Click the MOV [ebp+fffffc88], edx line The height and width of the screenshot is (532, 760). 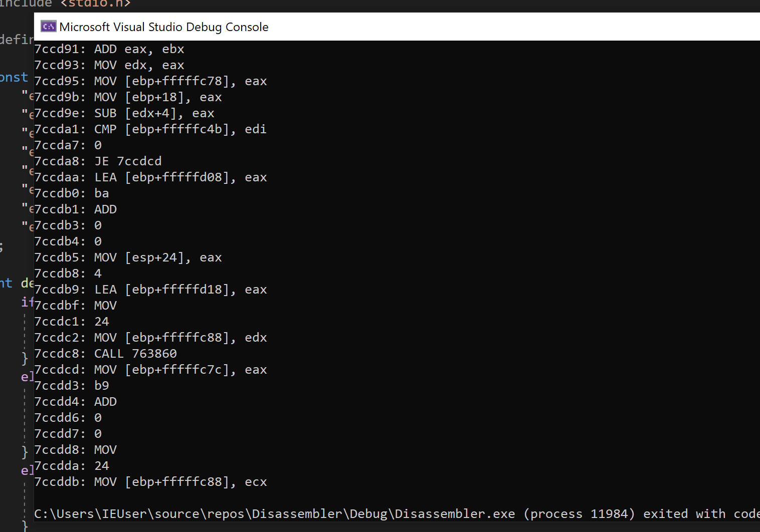150,338
